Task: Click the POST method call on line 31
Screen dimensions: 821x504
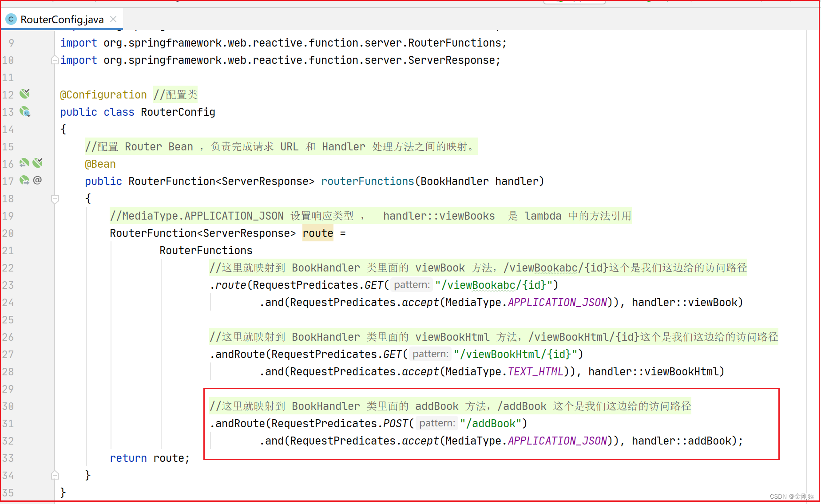Action: 396,424
